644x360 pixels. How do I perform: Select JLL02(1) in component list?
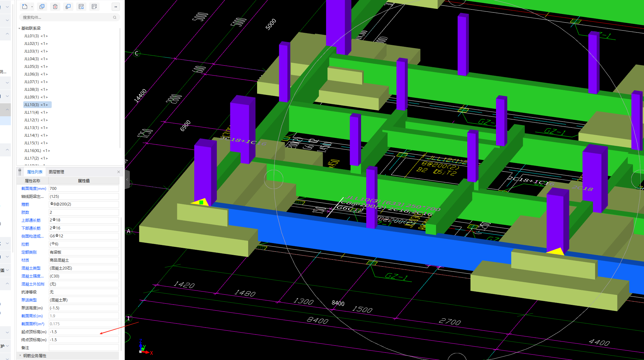36,44
